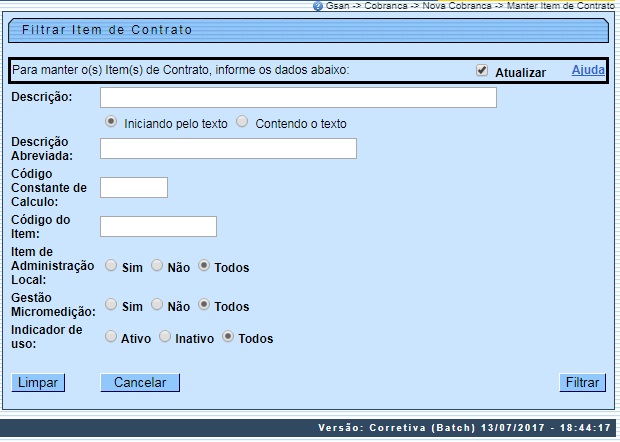
Task: Click the 'Filtrar Item de Contrato' title text
Action: pos(107,30)
